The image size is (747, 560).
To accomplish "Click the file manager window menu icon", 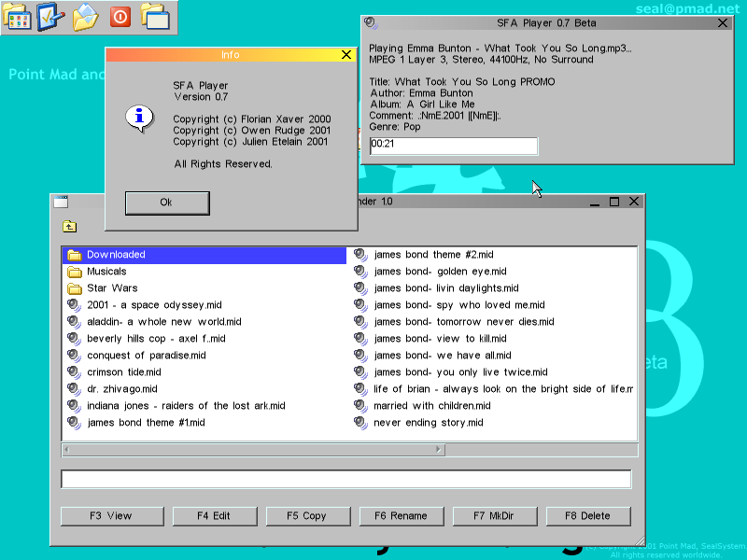I will [x=61, y=202].
